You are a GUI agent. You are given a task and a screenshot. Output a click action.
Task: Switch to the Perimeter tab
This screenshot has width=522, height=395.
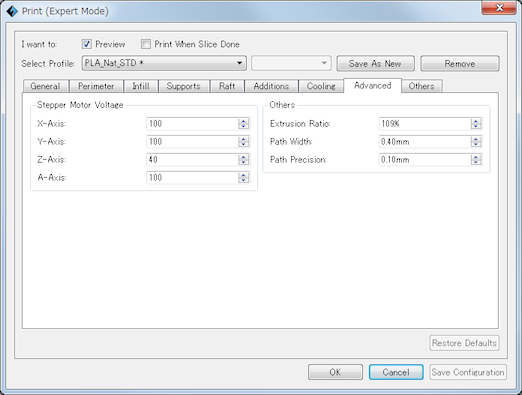click(96, 86)
